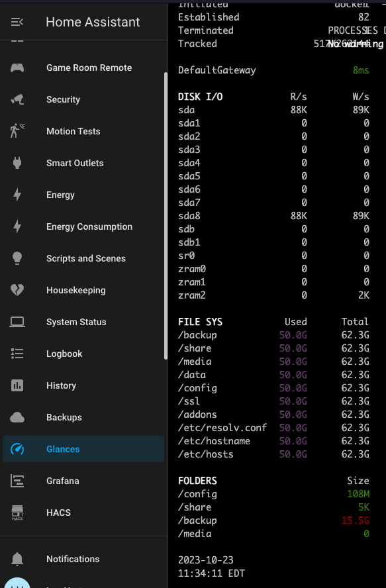Click the Game Room Remote gamepad icon
The image size is (386, 588).
(x=17, y=68)
